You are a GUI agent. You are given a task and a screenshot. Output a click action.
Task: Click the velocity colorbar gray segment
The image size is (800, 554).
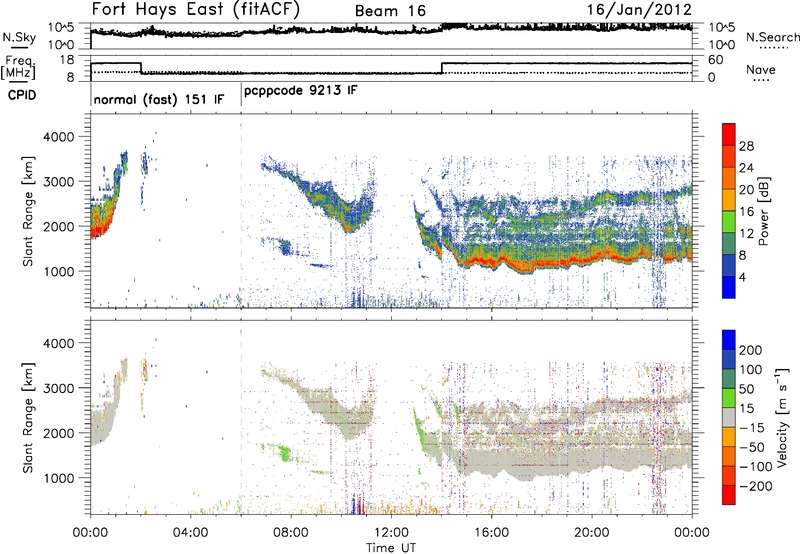tap(729, 417)
